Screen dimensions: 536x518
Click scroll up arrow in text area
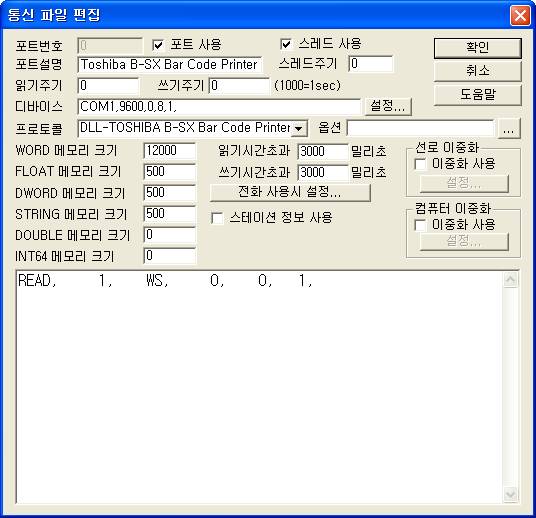[x=510, y=280]
